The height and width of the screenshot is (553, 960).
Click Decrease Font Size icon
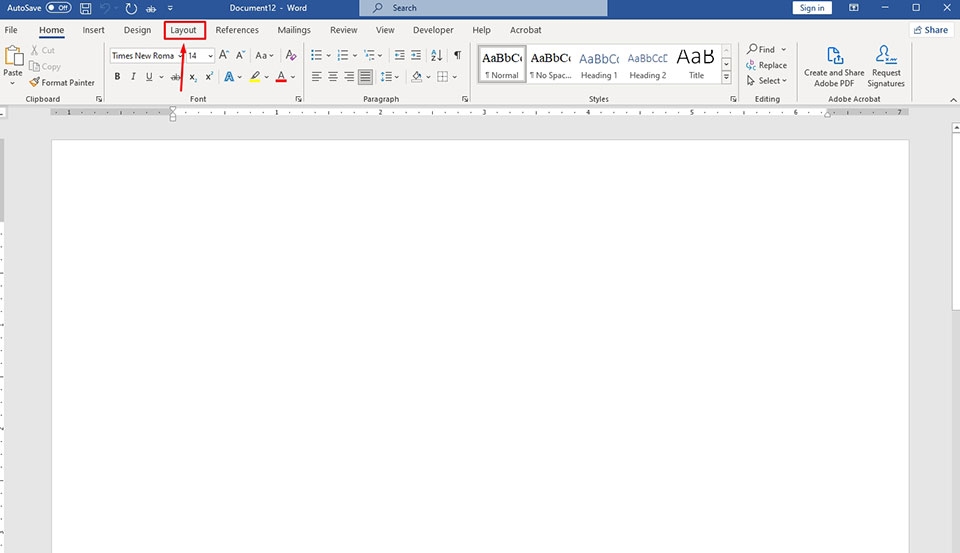241,55
